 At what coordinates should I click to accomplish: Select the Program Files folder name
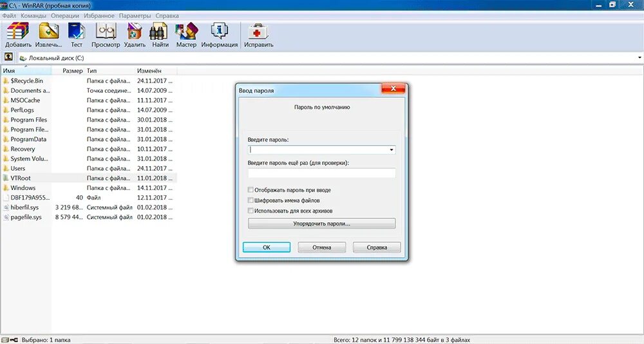[x=29, y=120]
